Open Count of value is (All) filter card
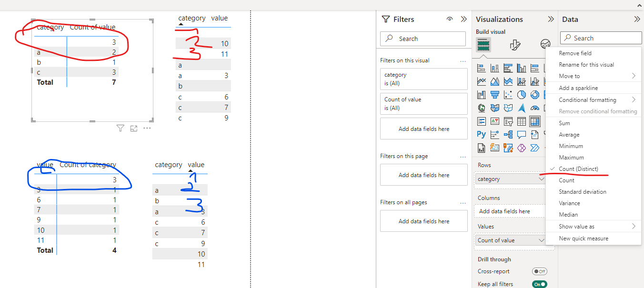644x288 pixels. pos(424,104)
